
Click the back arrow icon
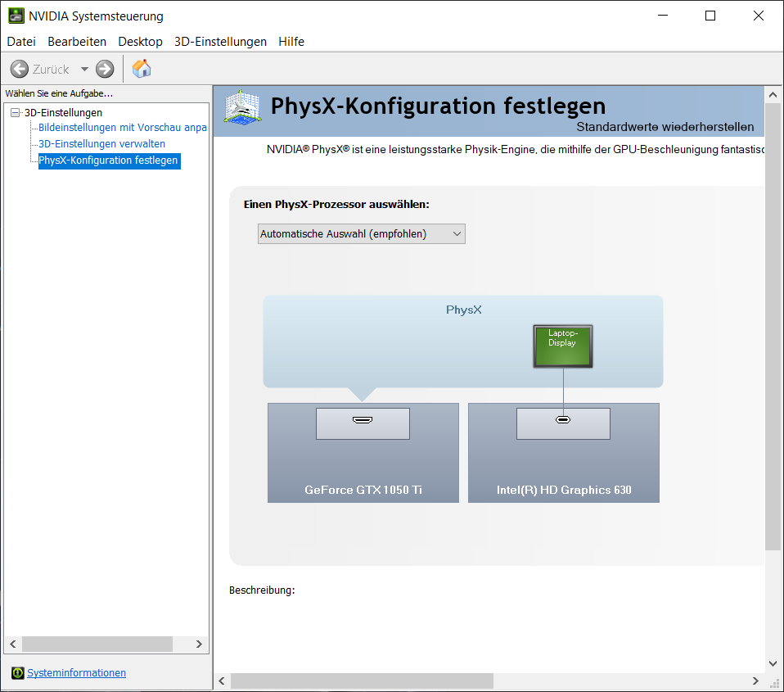(x=20, y=69)
